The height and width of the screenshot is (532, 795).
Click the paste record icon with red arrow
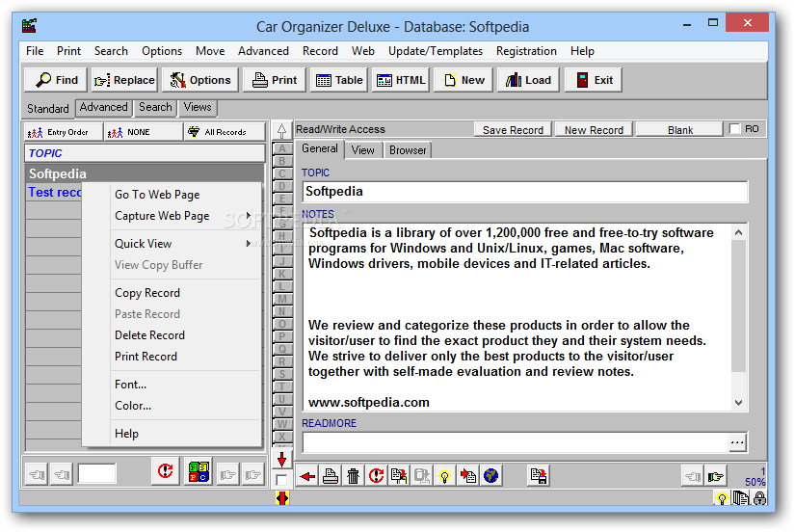468,476
